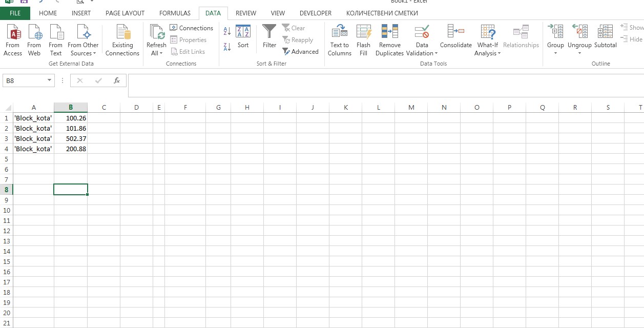Click Show Detail in Outline group
The height and width of the screenshot is (328, 644).
632,28
